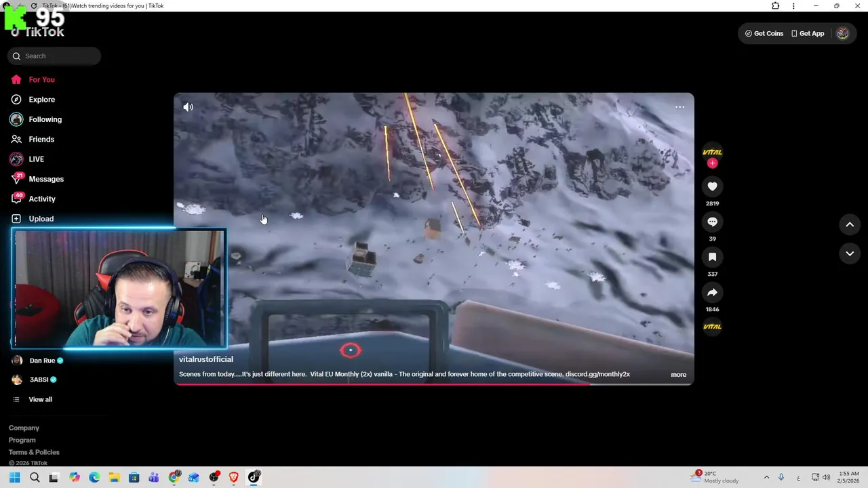868x488 pixels.
Task: Open the VITAL creator avatar
Action: (712, 152)
